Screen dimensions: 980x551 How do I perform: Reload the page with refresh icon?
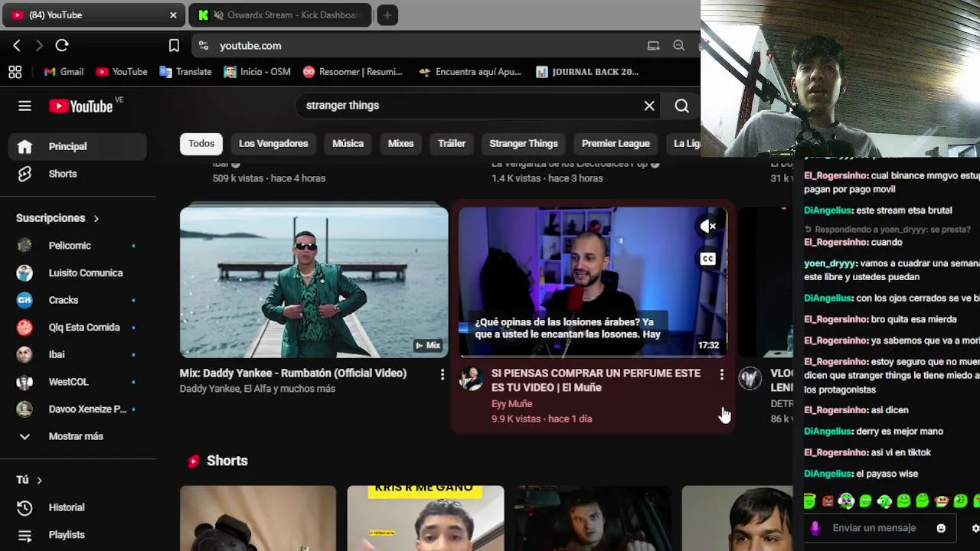(x=62, y=46)
